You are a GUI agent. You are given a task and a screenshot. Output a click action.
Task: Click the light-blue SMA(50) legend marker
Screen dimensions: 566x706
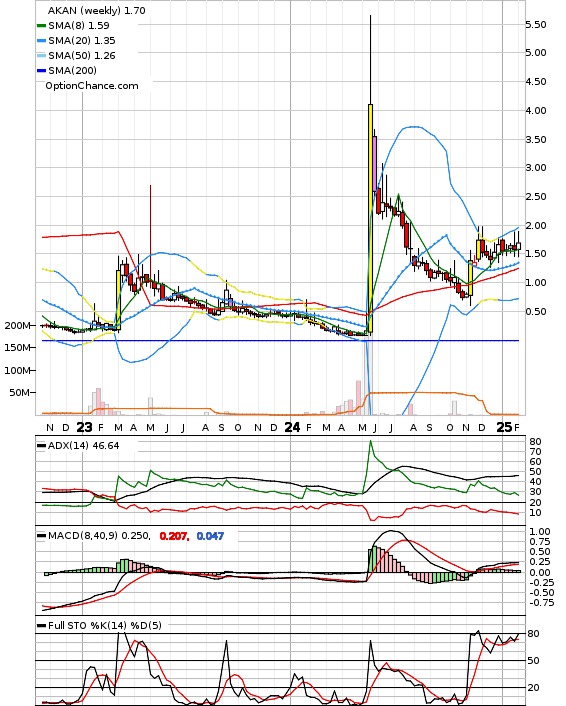(x=41, y=56)
